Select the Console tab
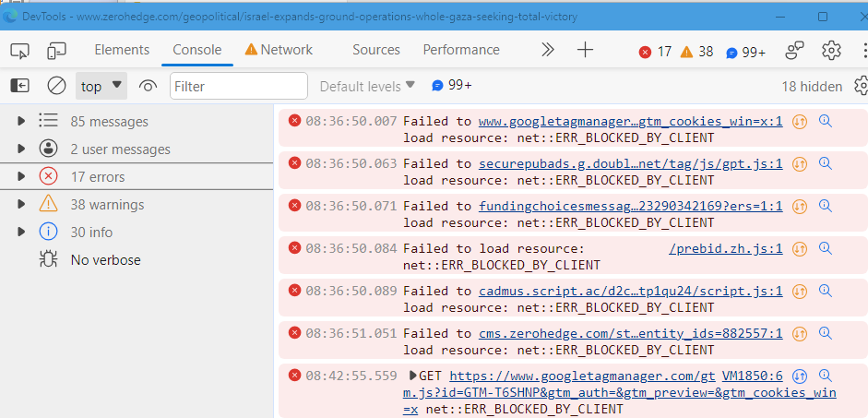868x418 pixels. [x=197, y=50]
